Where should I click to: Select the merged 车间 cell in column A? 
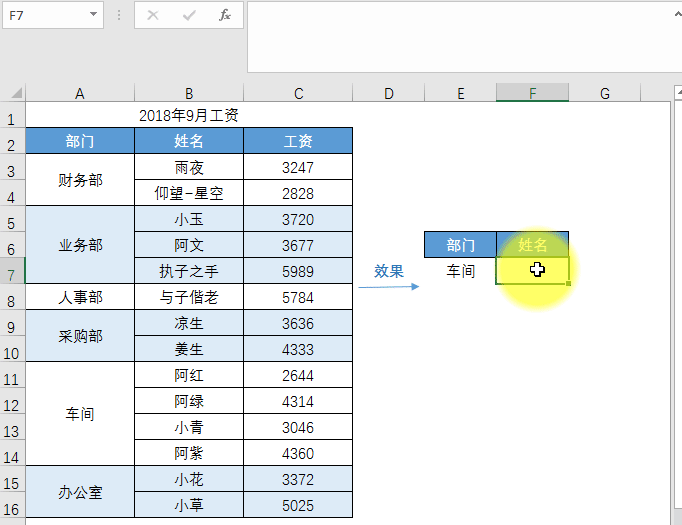point(80,414)
